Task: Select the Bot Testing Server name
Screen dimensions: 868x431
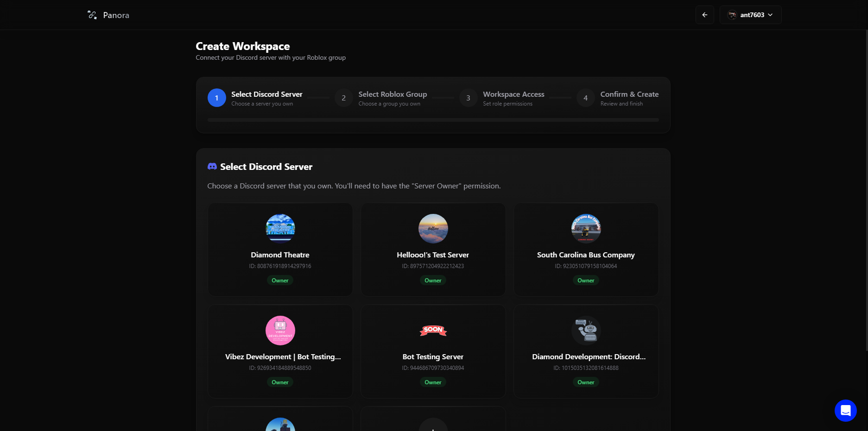Action: [x=433, y=356]
